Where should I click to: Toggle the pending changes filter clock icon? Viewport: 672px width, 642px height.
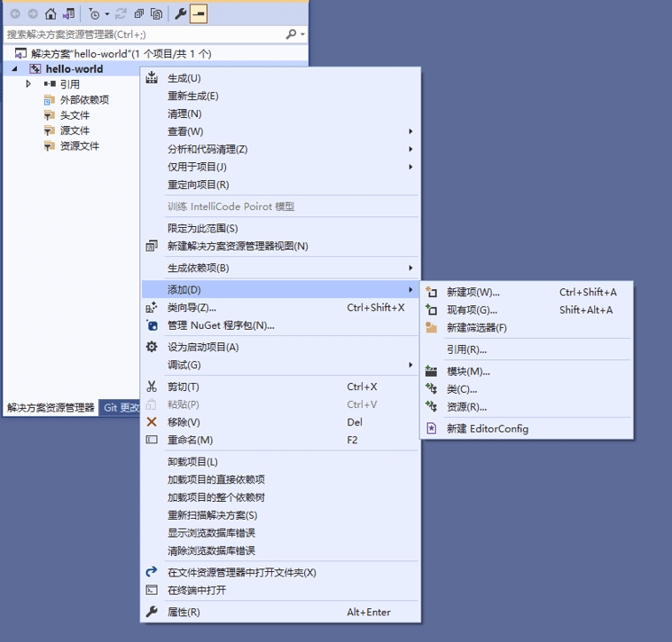(94, 14)
